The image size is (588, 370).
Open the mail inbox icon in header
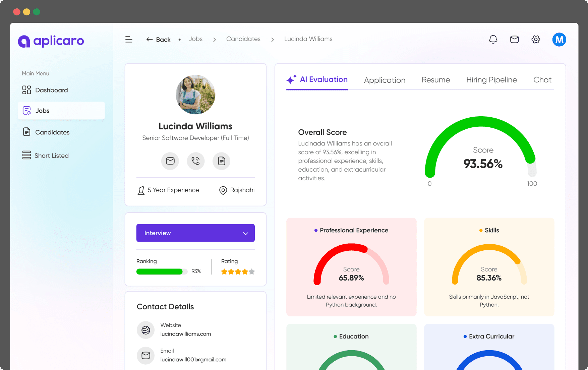pos(515,40)
